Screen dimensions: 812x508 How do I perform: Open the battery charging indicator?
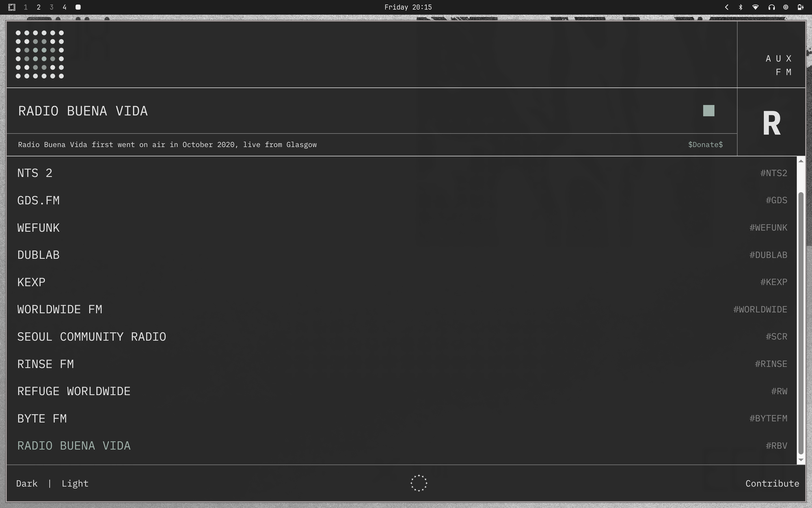coord(801,7)
